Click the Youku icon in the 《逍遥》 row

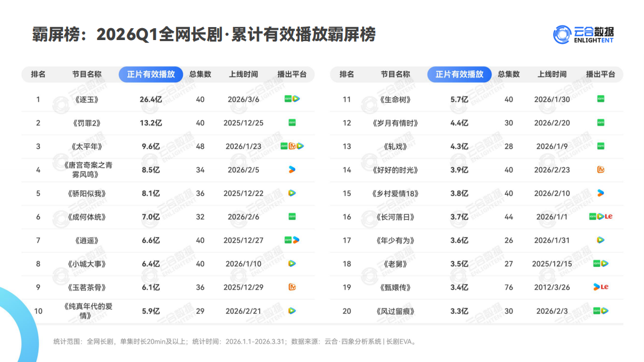[x=296, y=240]
